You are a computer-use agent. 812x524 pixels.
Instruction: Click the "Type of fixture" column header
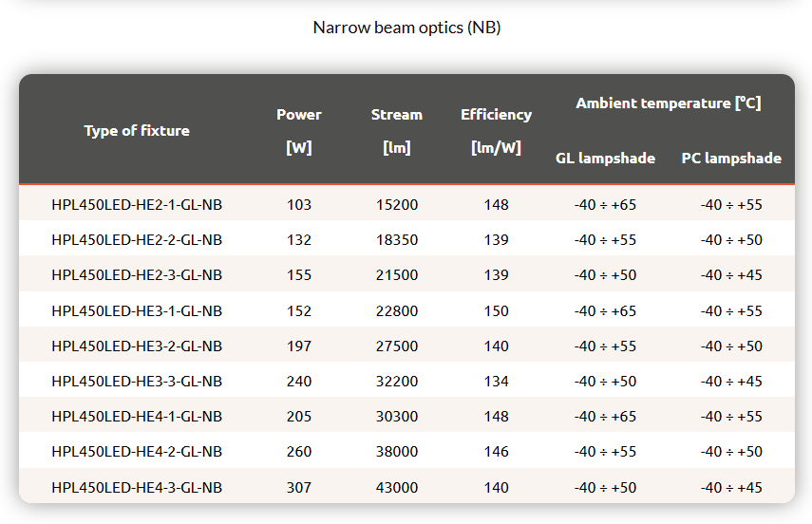[137, 131]
